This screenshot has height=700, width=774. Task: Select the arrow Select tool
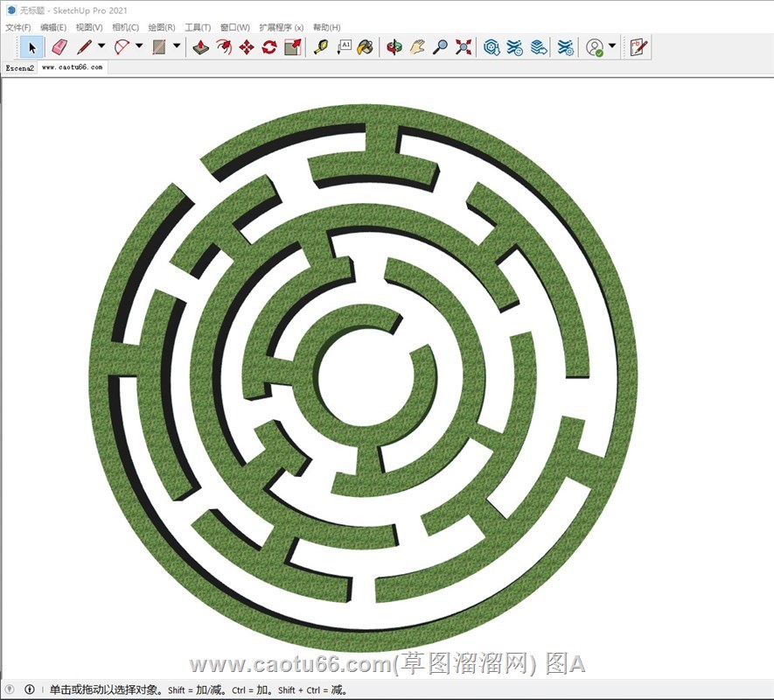pos(32,46)
